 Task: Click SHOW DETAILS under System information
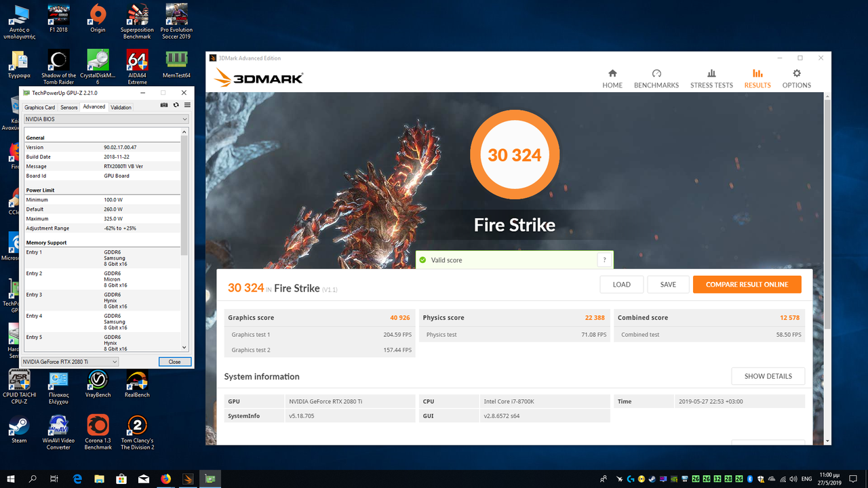click(768, 376)
